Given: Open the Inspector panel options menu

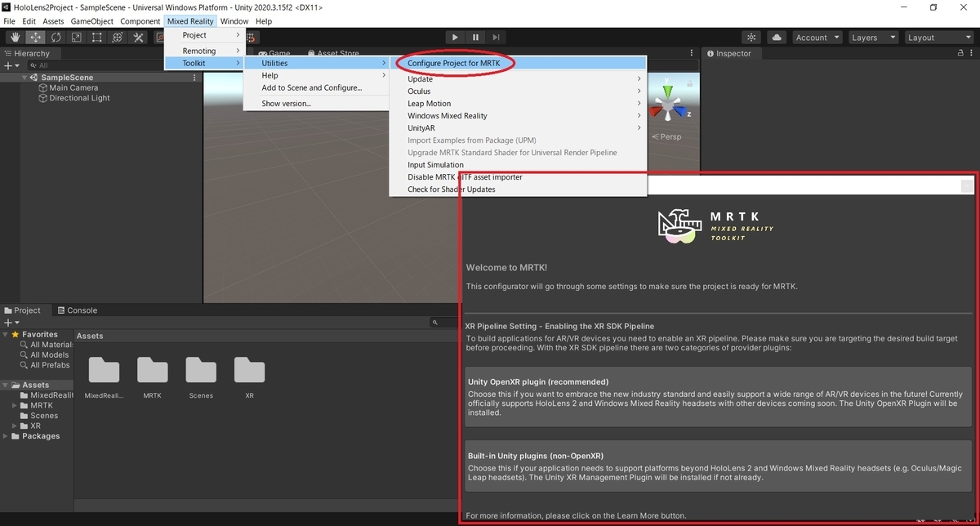Looking at the screenshot, I should click(973, 53).
